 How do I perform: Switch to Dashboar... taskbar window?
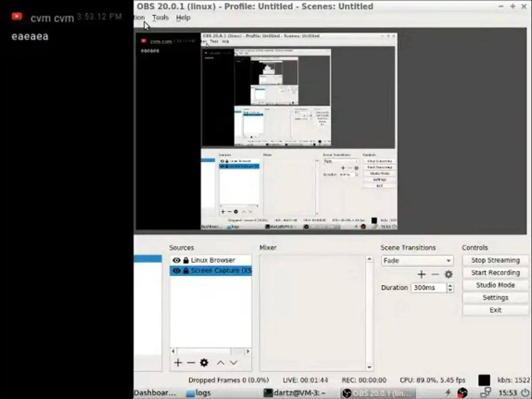[155, 393]
